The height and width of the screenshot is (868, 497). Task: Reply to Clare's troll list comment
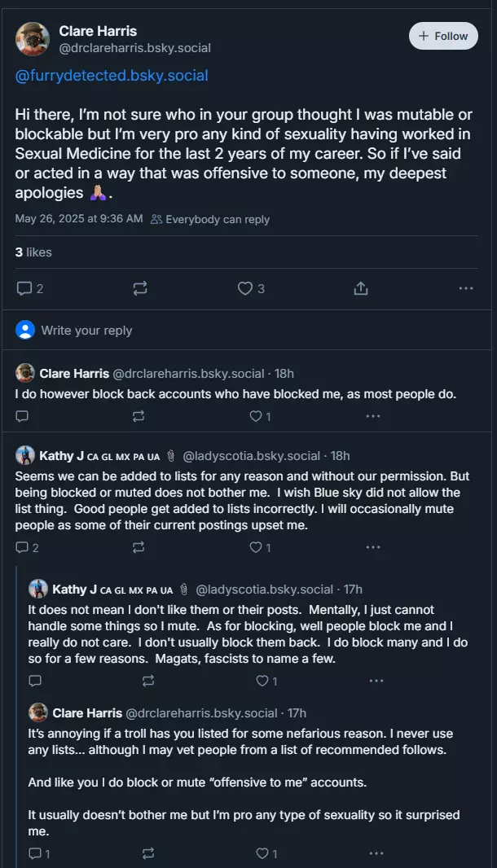pyautogui.click(x=39, y=853)
